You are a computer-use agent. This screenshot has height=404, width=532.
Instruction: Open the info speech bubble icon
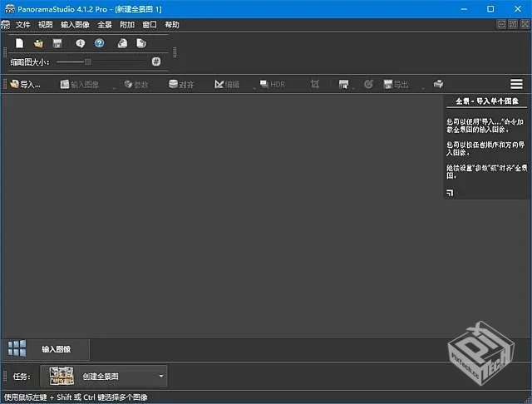click(x=81, y=43)
